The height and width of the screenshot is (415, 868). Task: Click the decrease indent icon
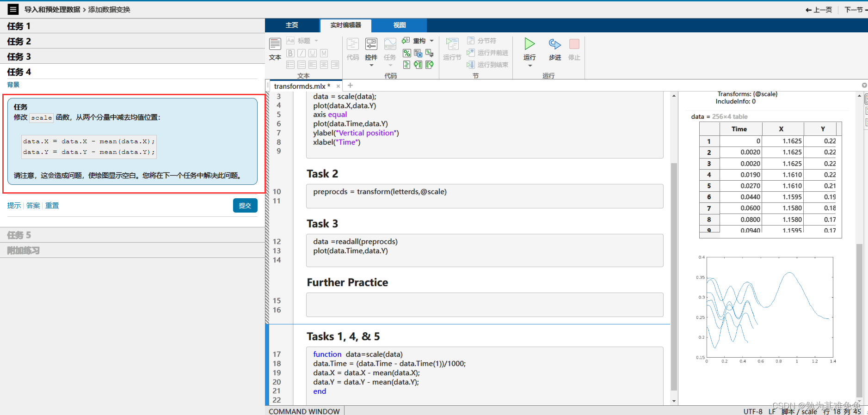point(430,65)
